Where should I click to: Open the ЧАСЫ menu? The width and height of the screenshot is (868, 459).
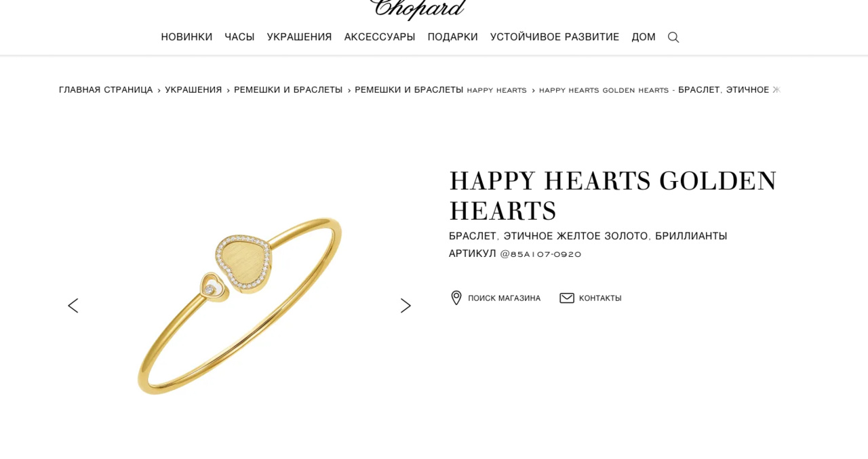[x=239, y=37]
